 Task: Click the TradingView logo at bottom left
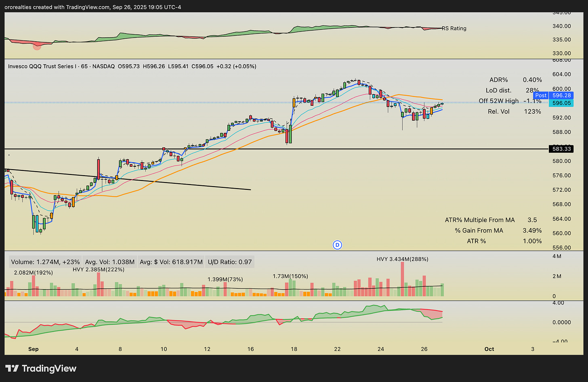click(41, 368)
